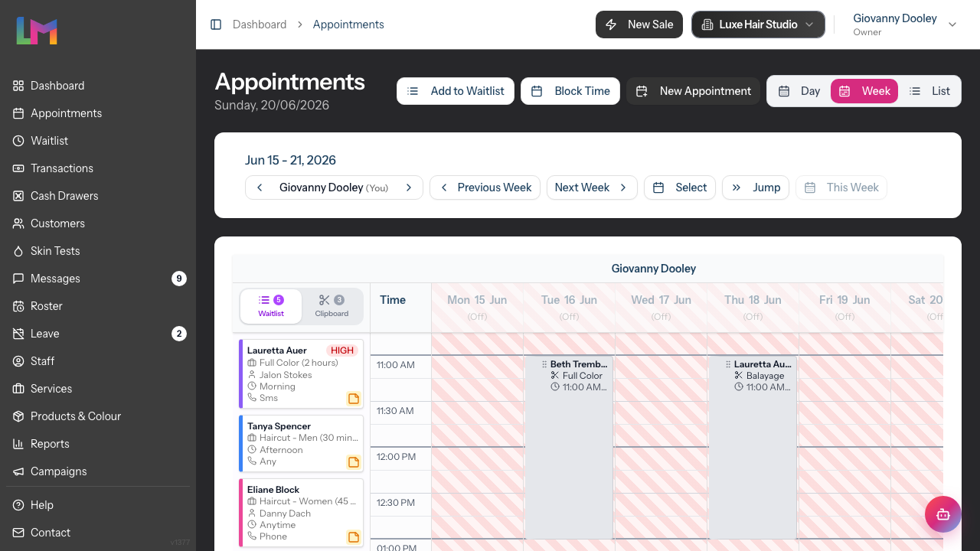Open the Luxe Hair Studio location dropdown

tap(758, 24)
